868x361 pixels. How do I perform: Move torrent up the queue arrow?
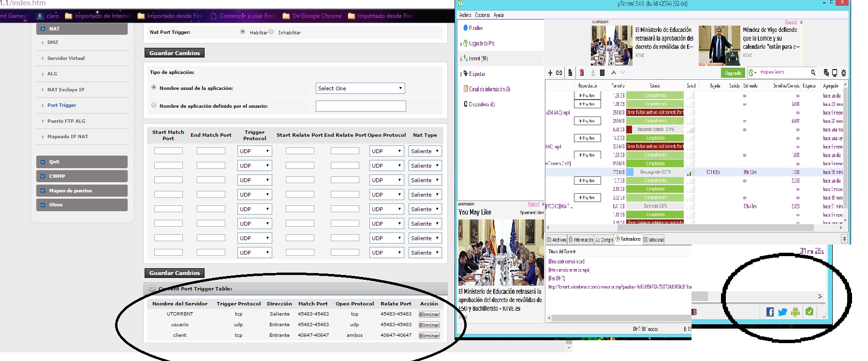pos(614,73)
